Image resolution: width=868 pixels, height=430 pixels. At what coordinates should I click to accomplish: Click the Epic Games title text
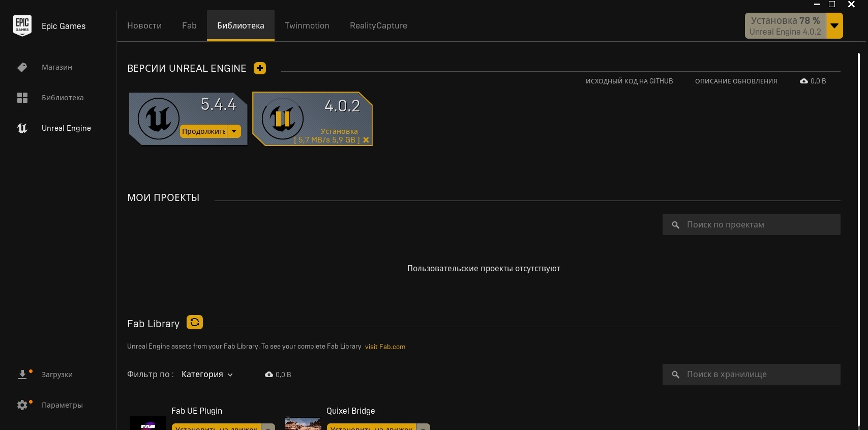[64, 26]
